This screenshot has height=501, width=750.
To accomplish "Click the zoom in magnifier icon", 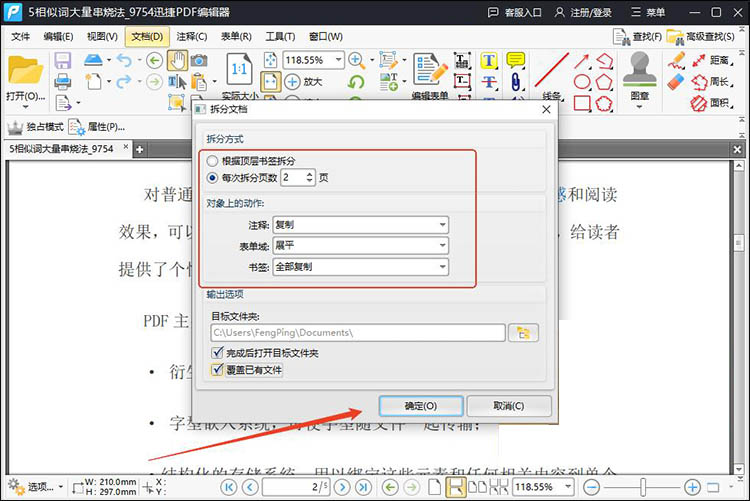I will (356, 60).
